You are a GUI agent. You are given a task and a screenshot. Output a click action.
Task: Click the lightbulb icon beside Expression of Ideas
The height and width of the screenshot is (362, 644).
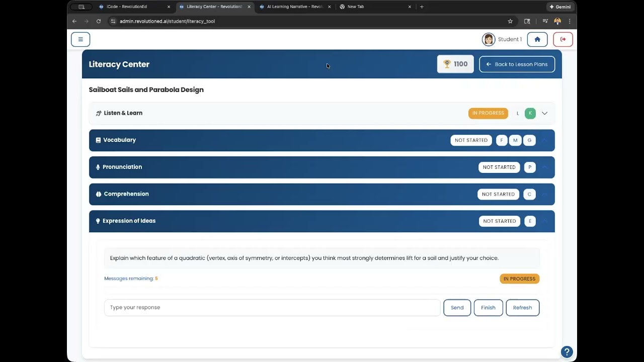coord(98,221)
